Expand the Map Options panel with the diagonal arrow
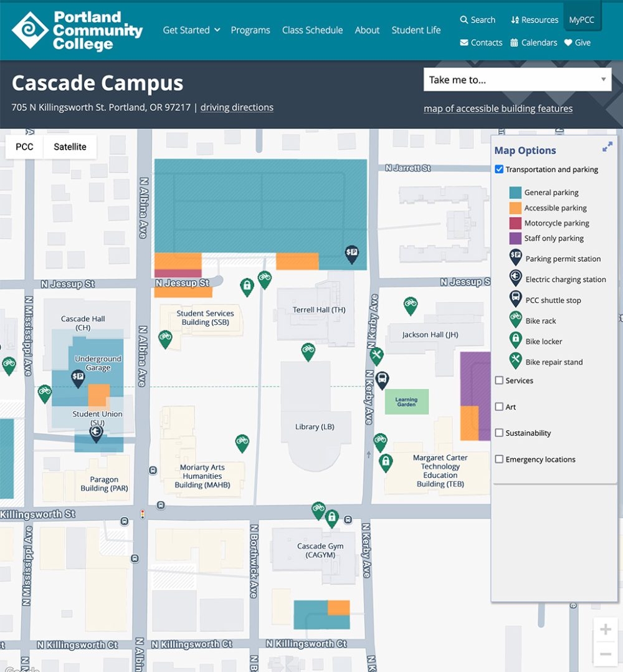This screenshot has height=672, width=623. click(x=607, y=147)
